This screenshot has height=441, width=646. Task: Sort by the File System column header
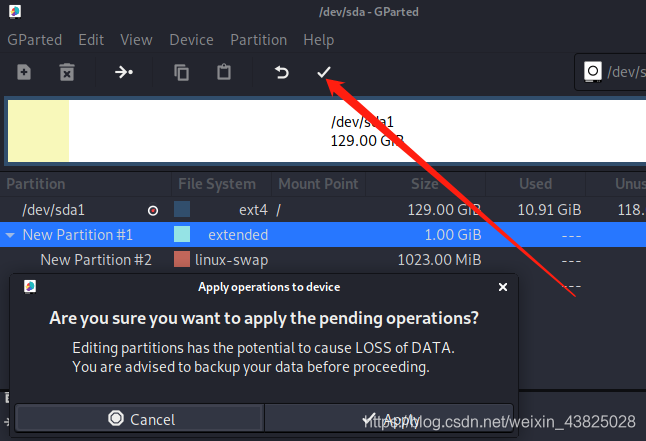pyautogui.click(x=216, y=184)
